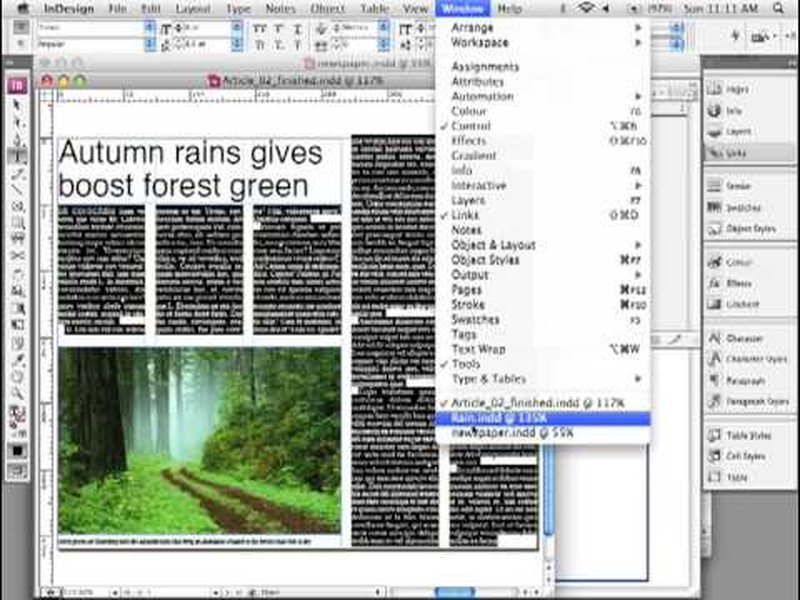The image size is (800, 600).
Task: Open the Type menu
Action: [238, 9]
